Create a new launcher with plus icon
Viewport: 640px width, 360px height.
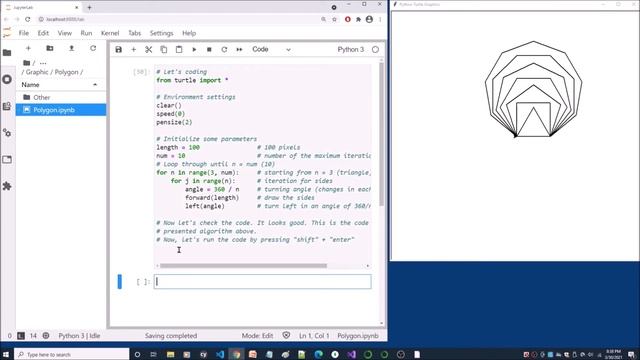point(28,48)
